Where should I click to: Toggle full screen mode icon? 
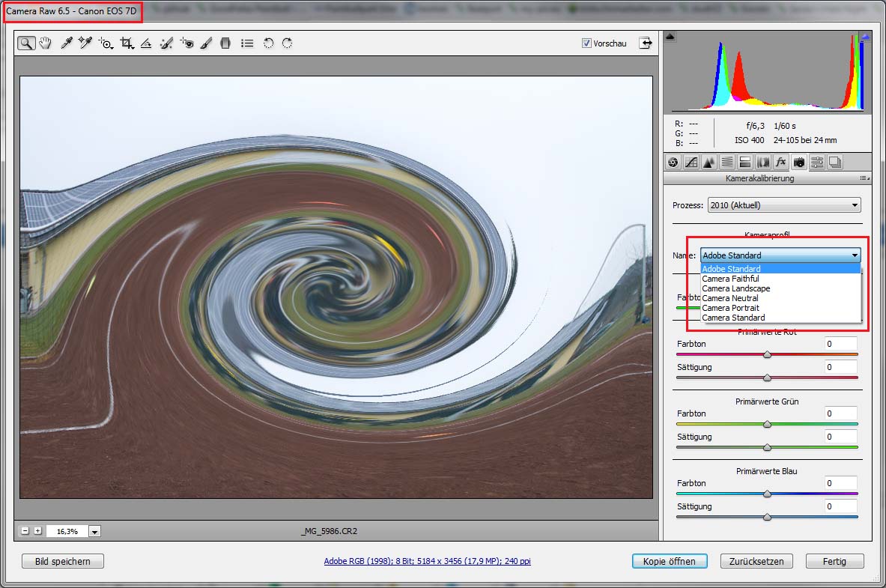pos(645,43)
